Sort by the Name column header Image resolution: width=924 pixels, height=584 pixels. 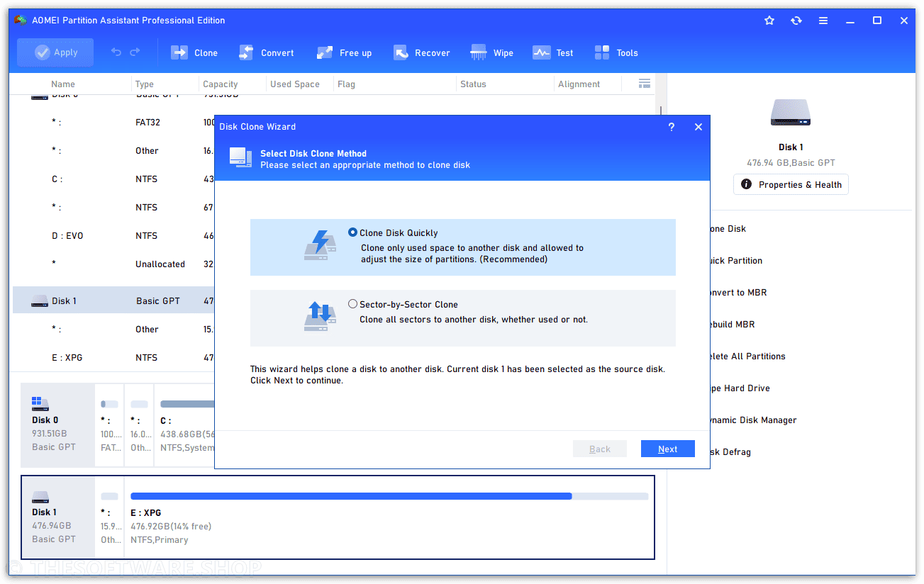(63, 84)
